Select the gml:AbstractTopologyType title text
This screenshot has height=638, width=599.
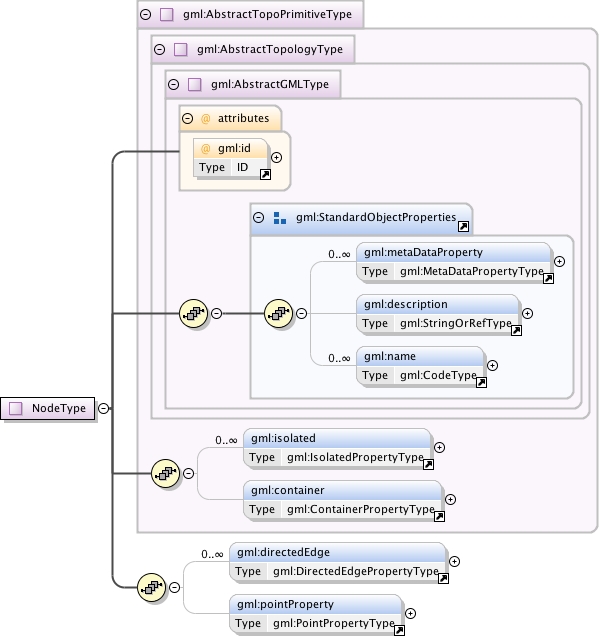coord(270,49)
